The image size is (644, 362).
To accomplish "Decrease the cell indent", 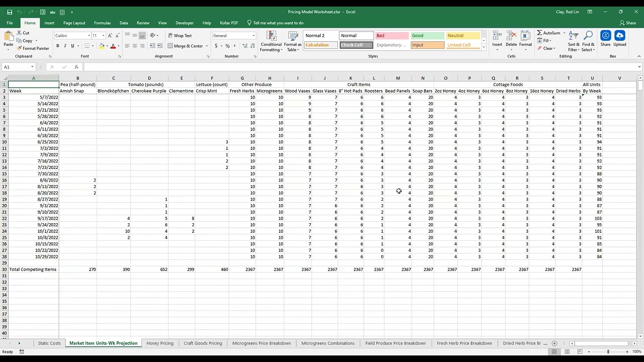I will 153,46.
